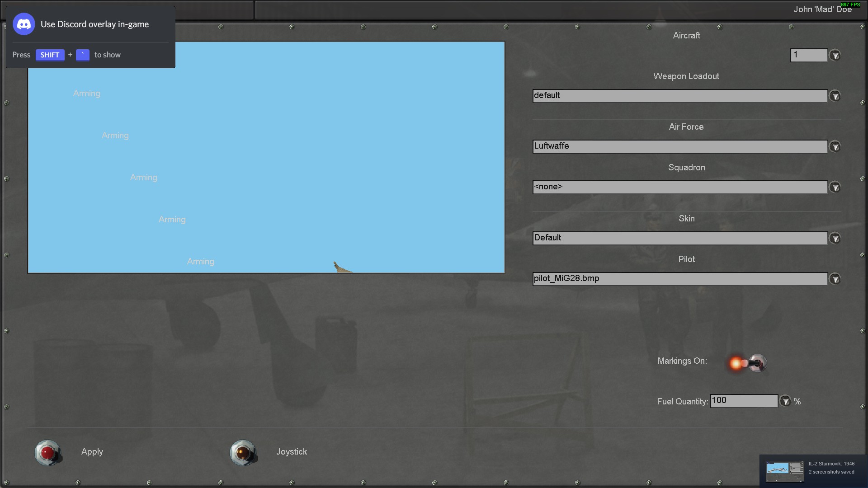
Task: Click the Fuel Quantity 100 field
Action: (x=744, y=401)
